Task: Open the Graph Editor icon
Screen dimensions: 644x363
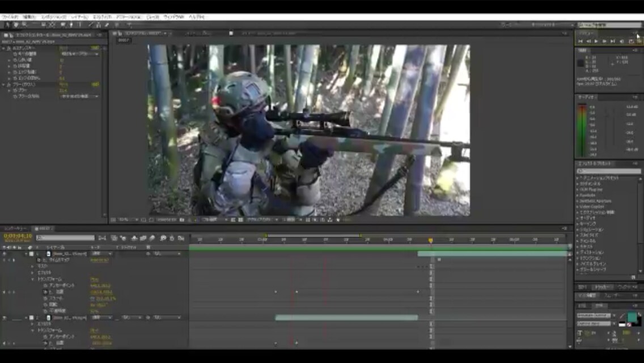Action: 181,238
